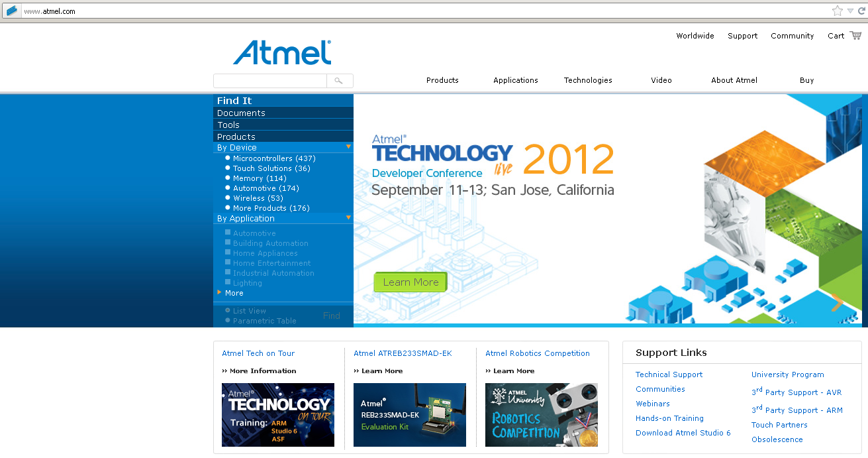Check the Home Entertainment checkbox
868x458 pixels.
click(x=228, y=262)
